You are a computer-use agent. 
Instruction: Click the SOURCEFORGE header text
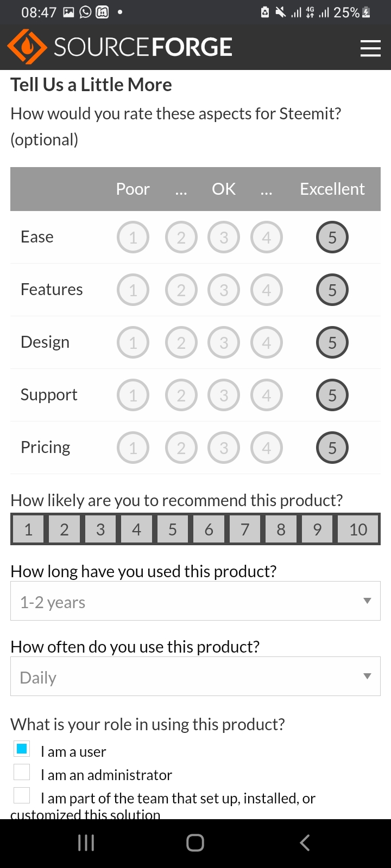tap(143, 47)
